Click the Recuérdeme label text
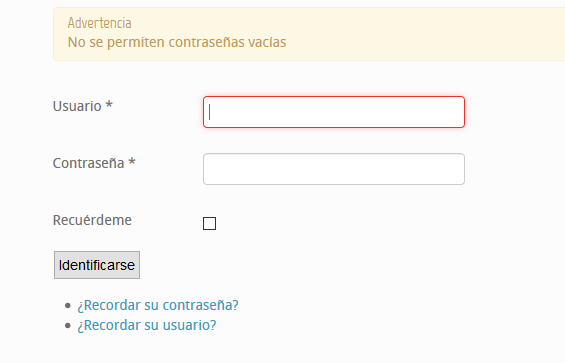 click(92, 220)
